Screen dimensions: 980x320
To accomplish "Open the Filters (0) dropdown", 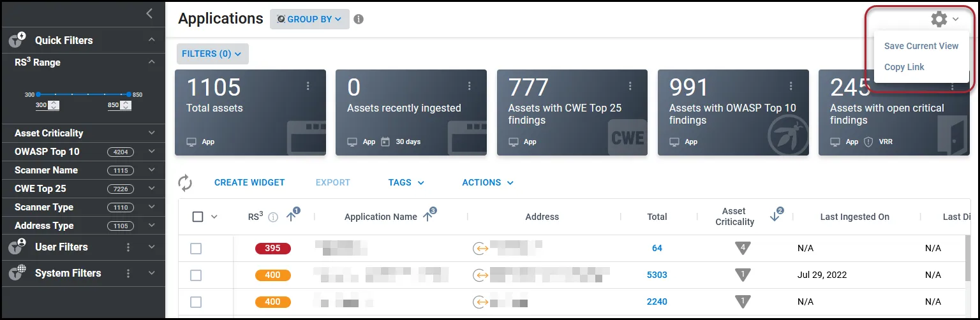I will click(212, 54).
